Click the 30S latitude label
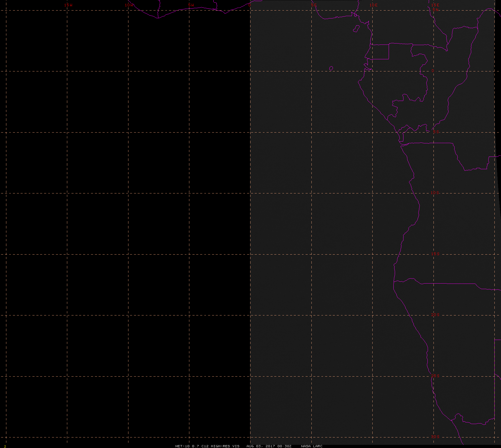 (x=435, y=437)
